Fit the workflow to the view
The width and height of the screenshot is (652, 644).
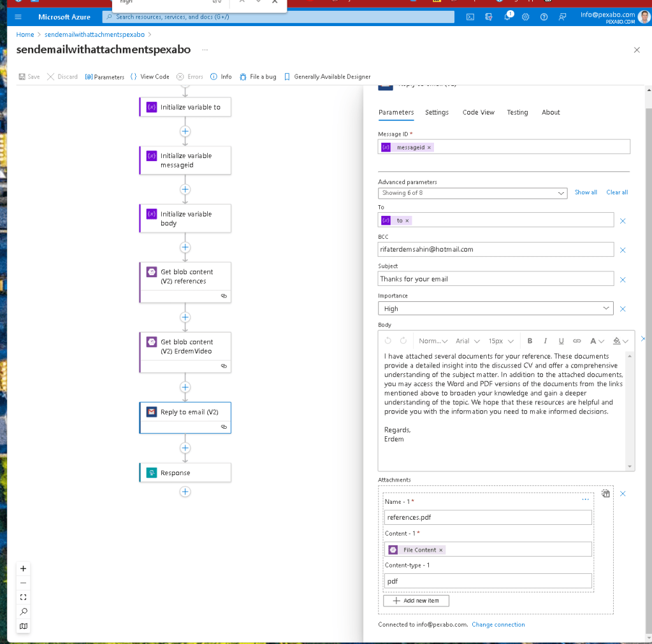point(24,597)
